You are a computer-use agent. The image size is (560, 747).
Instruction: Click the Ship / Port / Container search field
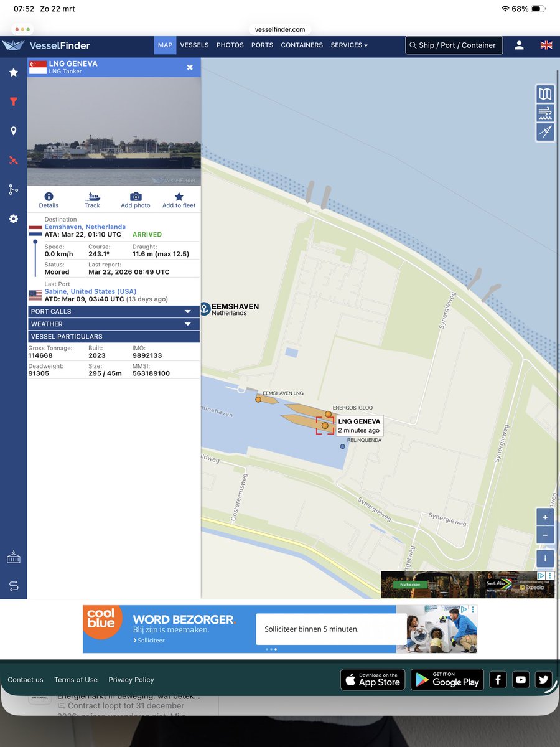point(454,45)
